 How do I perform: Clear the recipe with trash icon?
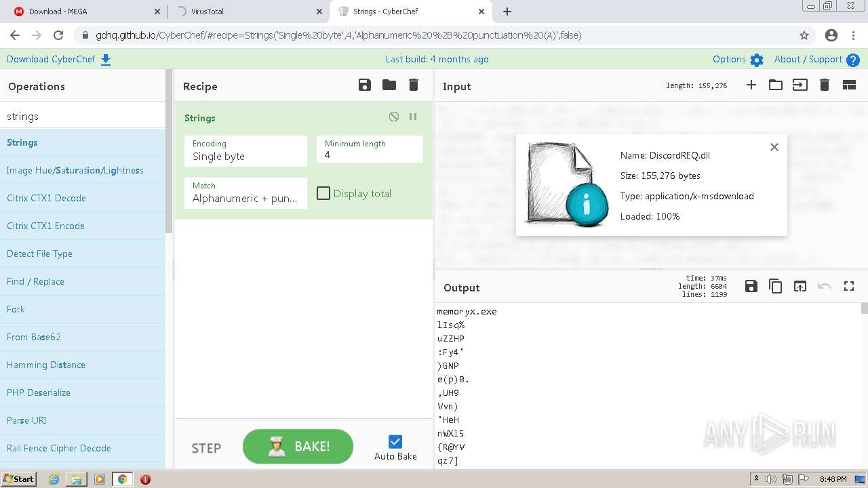(414, 85)
